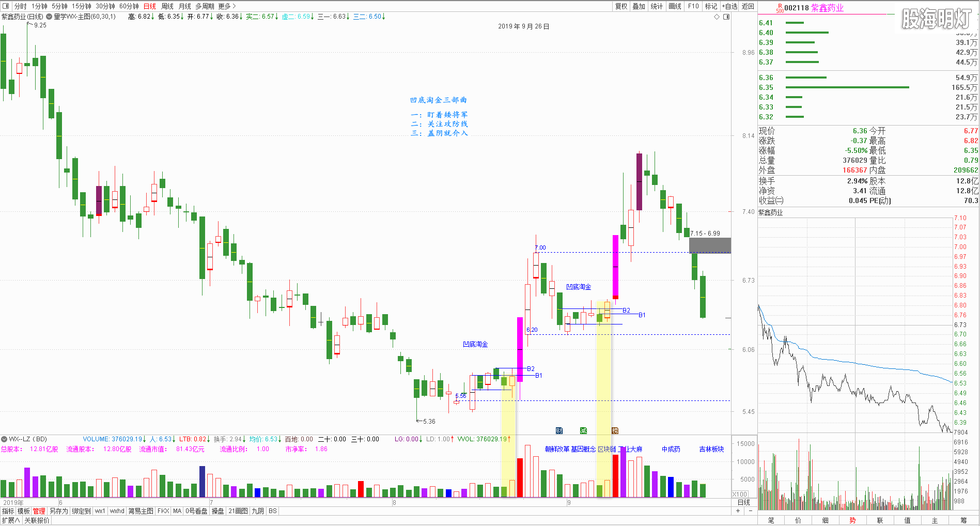Select the 60分钟 period

129,6
